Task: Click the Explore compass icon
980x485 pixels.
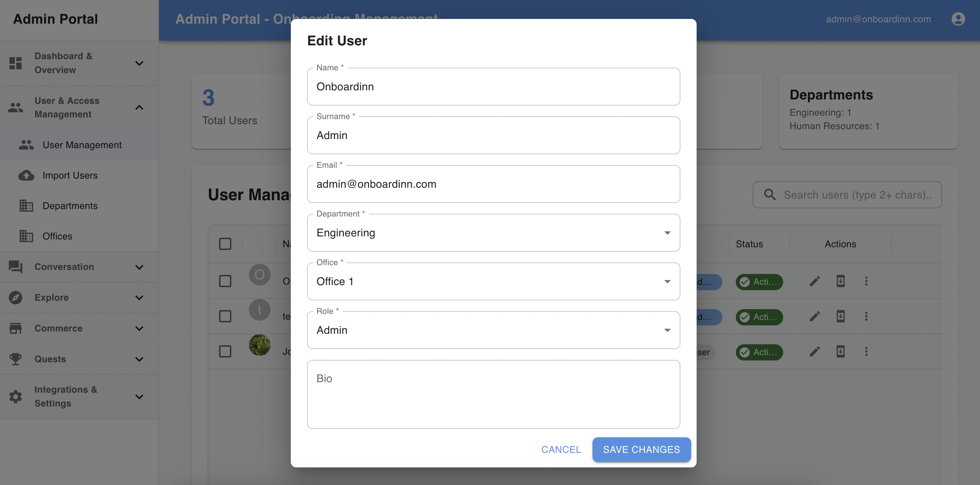Action: tap(15, 298)
